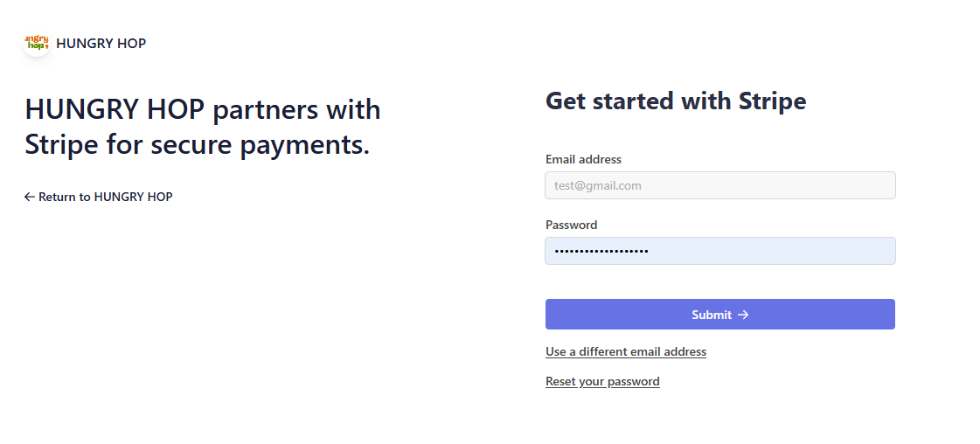Click the Hungry Hop logo icon
This screenshot has width=980, height=444.
[x=36, y=43]
